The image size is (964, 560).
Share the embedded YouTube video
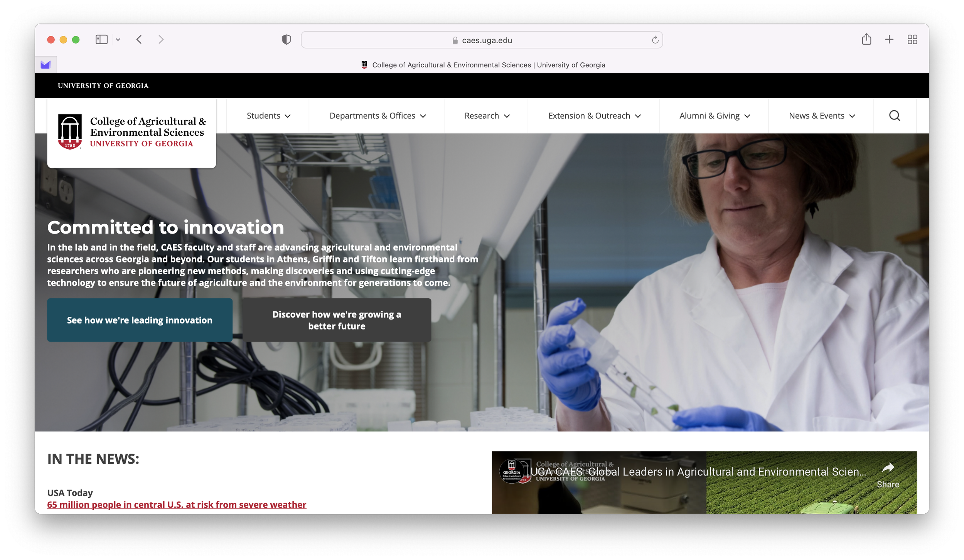click(x=888, y=476)
